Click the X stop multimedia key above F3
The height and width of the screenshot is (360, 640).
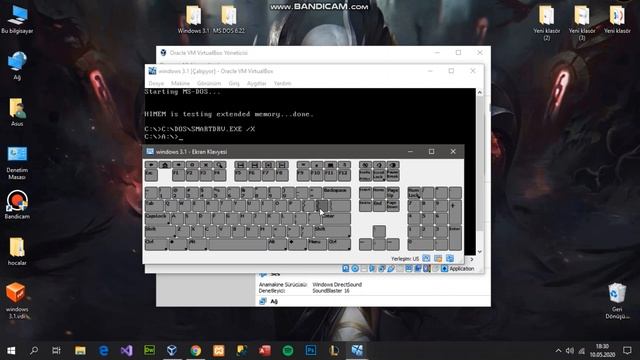pyautogui.click(x=206, y=165)
